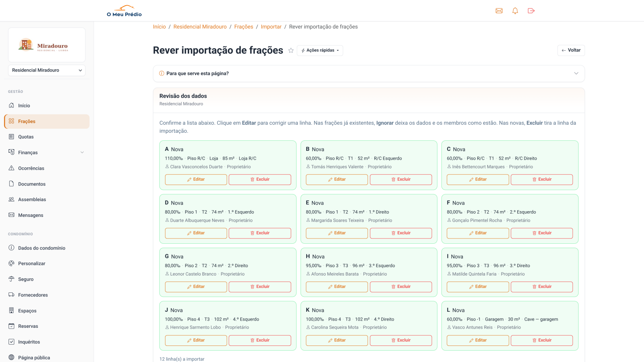
Task: Click owner name Clara Vasconcelos Duarte
Action: tap(196, 167)
